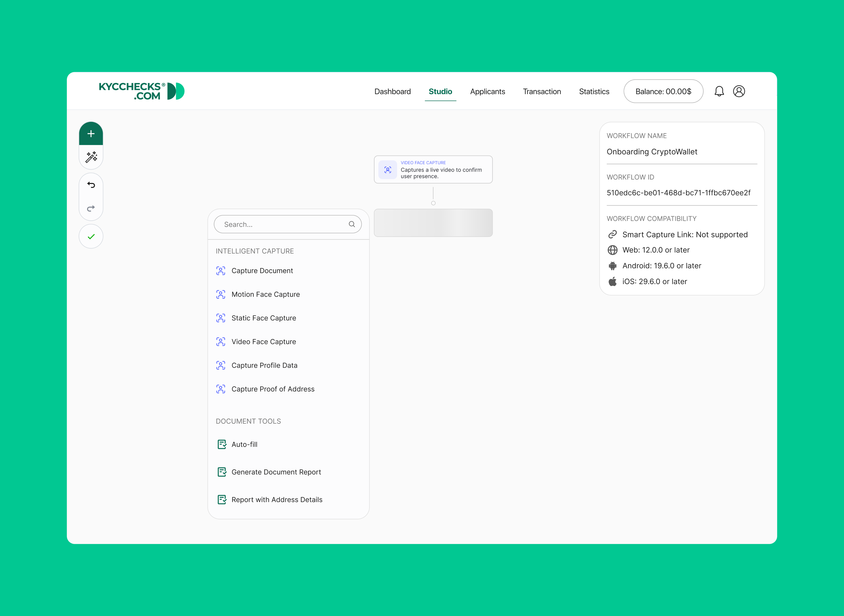The image size is (844, 616).
Task: Select the Video Face Capture workflow node
Action: click(x=433, y=170)
